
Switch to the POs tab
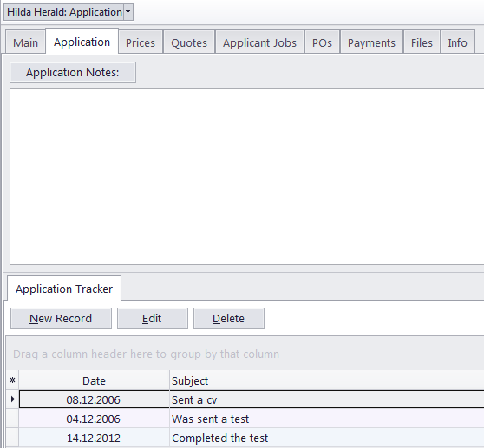coord(322,42)
